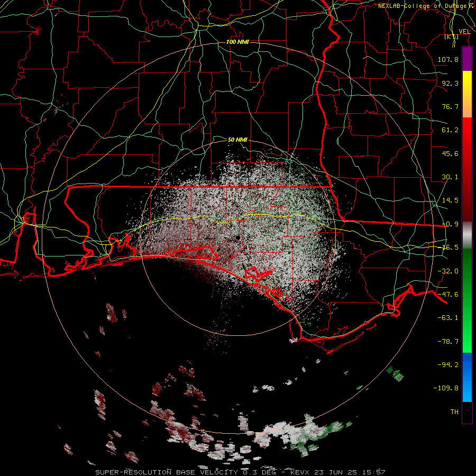Click the 45.6 legend value
The height and width of the screenshot is (476, 476).
tap(450, 153)
